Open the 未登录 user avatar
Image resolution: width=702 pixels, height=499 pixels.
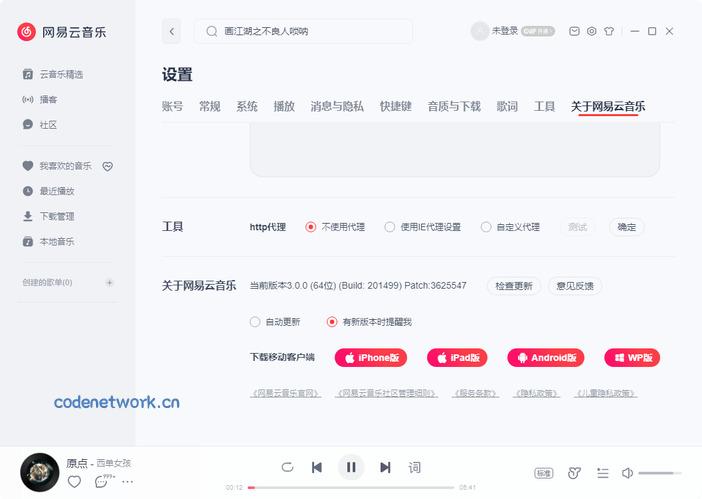(x=479, y=31)
